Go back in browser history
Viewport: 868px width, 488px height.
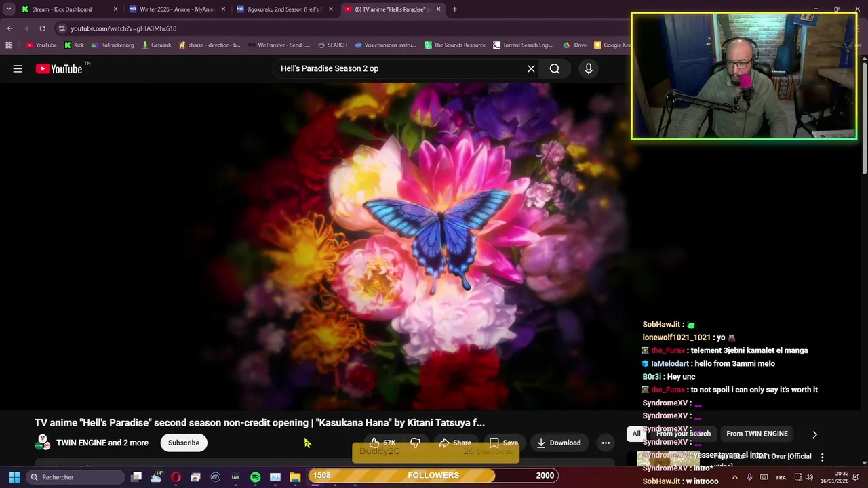tap(9, 28)
